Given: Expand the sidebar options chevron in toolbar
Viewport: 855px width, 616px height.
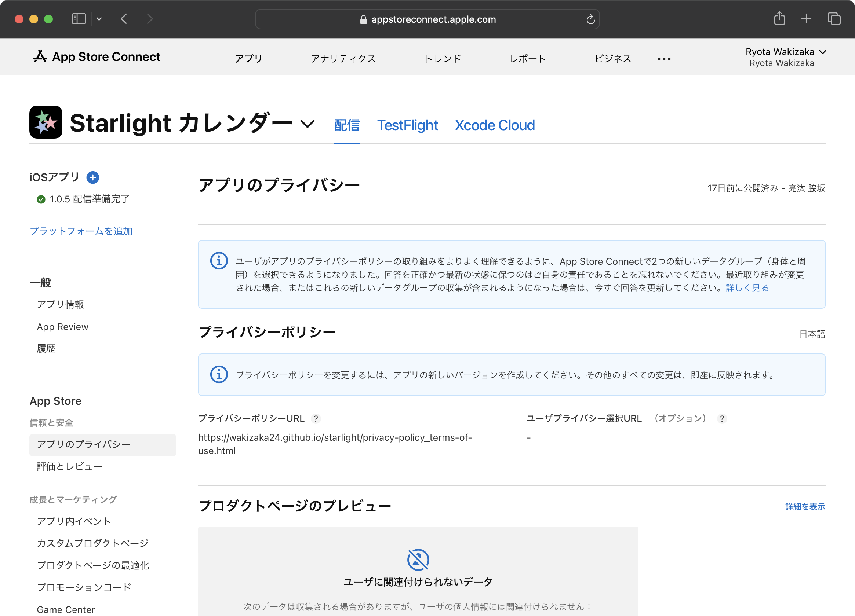Looking at the screenshot, I should tap(99, 19).
